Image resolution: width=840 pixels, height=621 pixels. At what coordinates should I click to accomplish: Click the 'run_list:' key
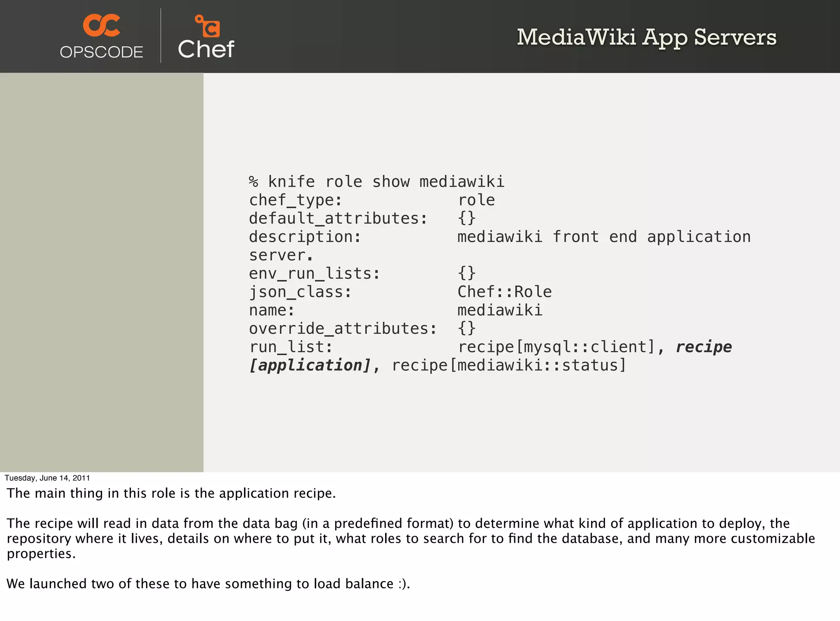pyautogui.click(x=290, y=347)
